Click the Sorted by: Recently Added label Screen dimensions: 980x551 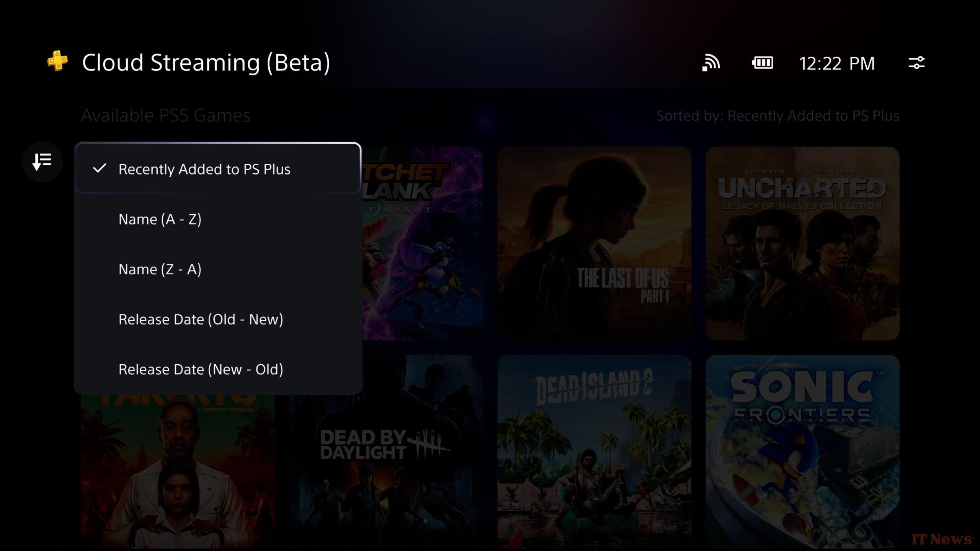[x=777, y=116]
